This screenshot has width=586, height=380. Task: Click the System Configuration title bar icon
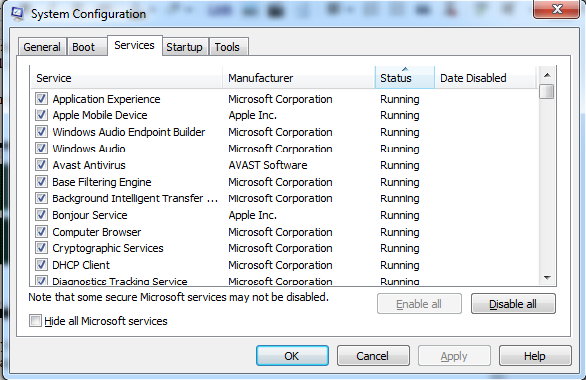[x=17, y=13]
